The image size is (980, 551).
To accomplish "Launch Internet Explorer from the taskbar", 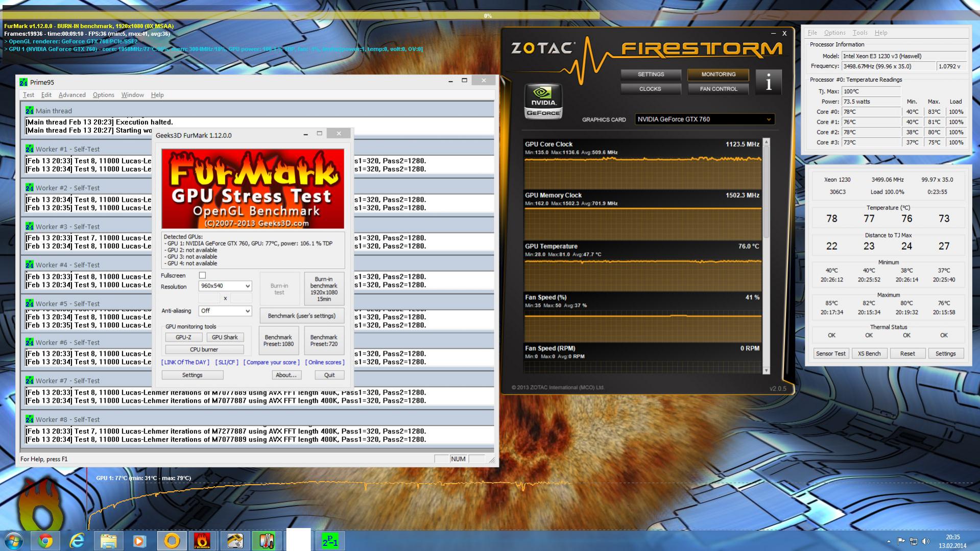I will coord(77,541).
